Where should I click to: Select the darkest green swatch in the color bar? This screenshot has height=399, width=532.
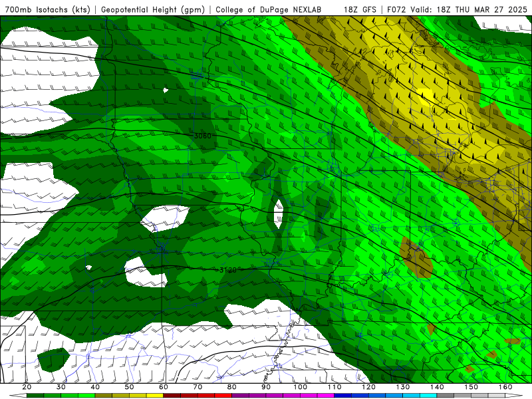[35, 396]
